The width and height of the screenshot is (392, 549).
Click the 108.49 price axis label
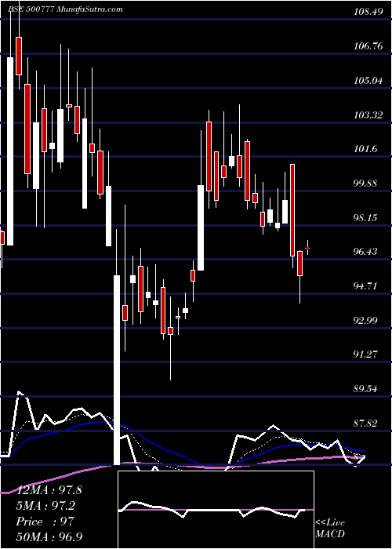[368, 12]
